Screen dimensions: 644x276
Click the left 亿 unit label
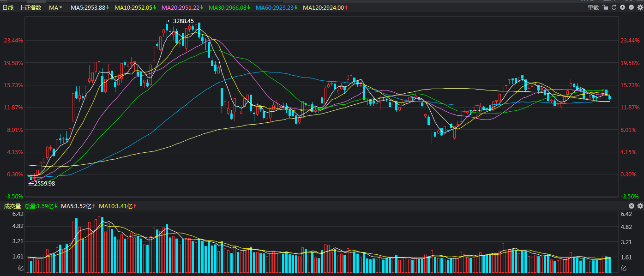click(x=20, y=268)
